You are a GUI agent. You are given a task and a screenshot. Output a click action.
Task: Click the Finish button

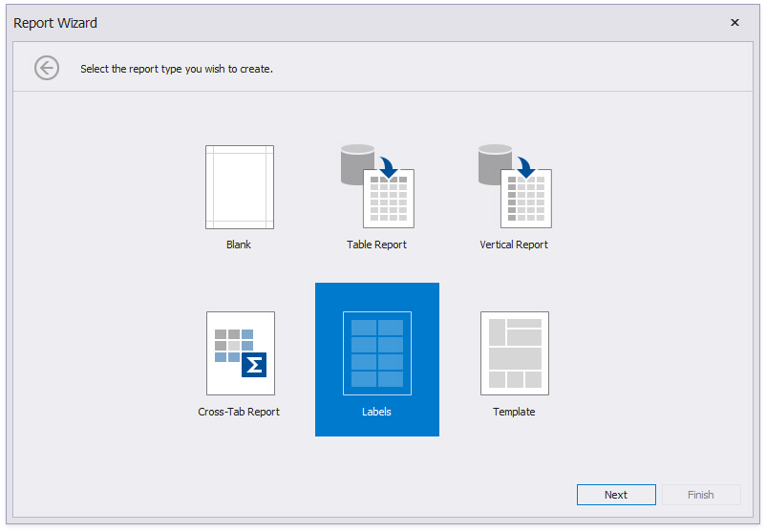click(700, 495)
